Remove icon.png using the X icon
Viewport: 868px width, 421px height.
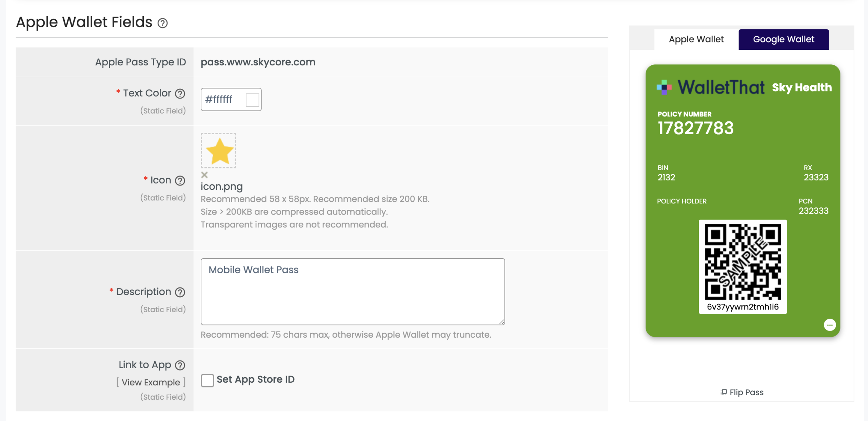click(204, 175)
